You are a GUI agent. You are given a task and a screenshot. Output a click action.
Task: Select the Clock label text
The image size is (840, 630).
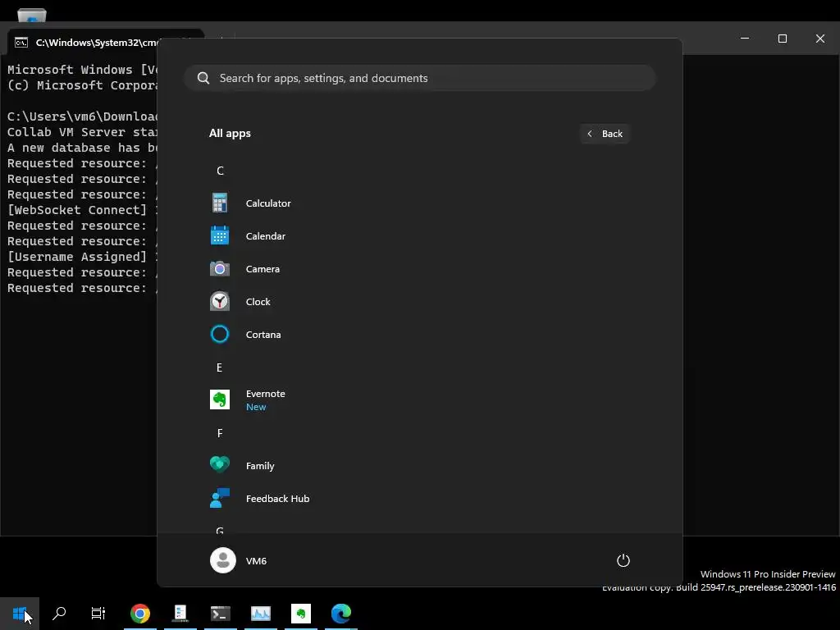pos(258,302)
